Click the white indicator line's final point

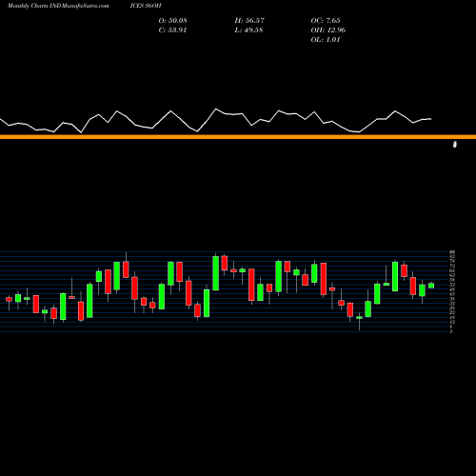tap(431, 119)
